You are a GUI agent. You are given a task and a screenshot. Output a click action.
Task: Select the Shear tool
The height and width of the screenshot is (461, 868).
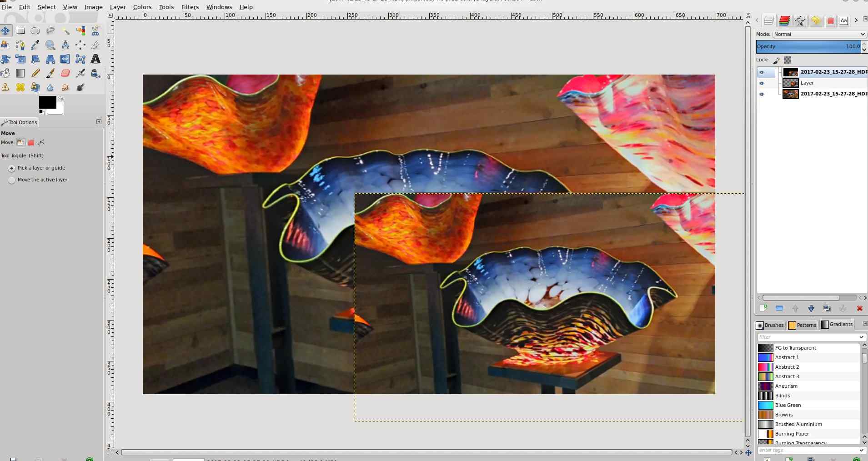(35, 59)
